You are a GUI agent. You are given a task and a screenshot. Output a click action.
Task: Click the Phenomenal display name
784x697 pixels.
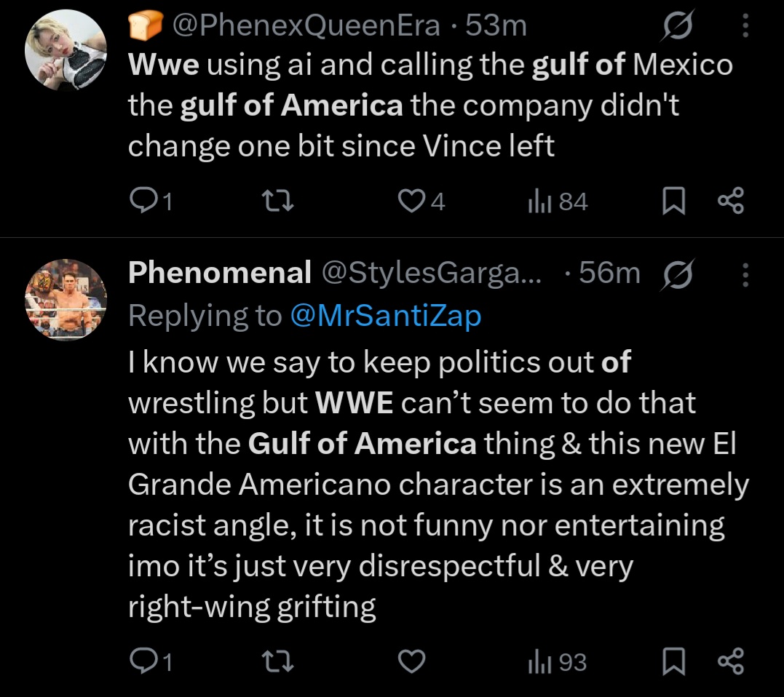tap(220, 274)
